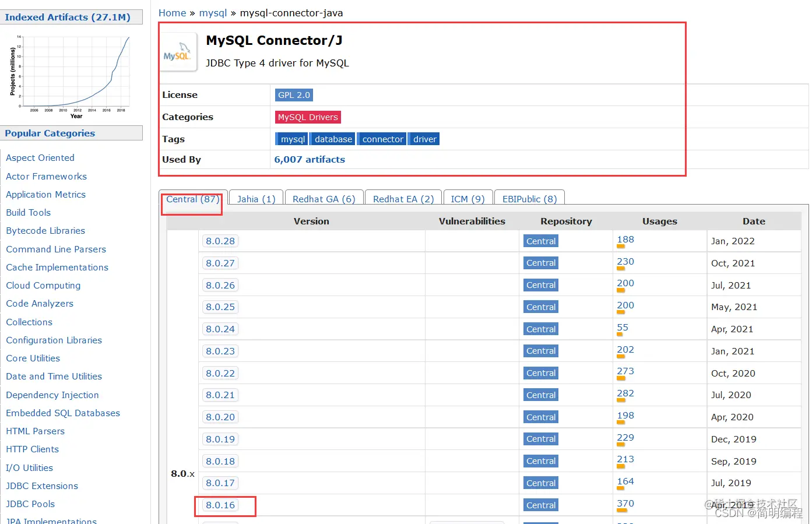
Task: Switch to the Redhat EA (2) tab
Action: [403, 199]
